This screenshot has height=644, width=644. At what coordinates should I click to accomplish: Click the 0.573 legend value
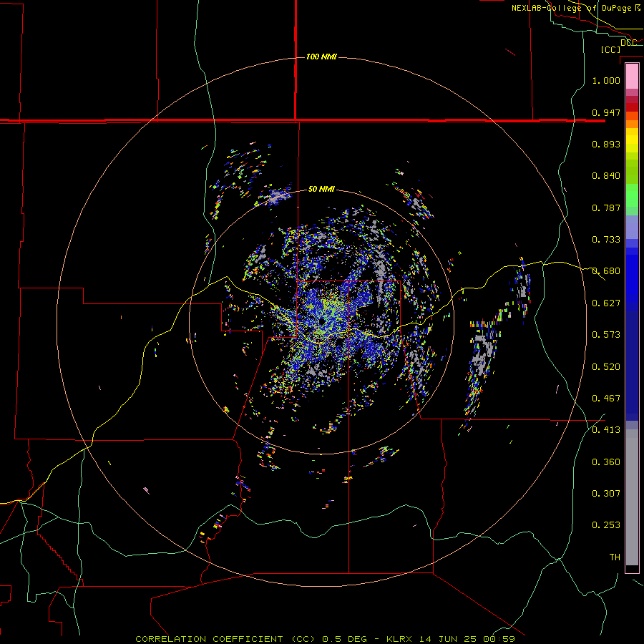point(606,335)
